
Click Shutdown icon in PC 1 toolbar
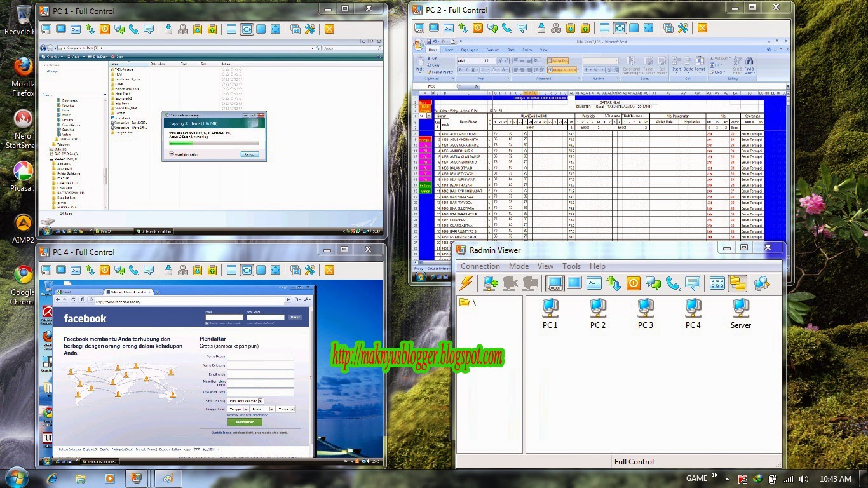click(105, 29)
